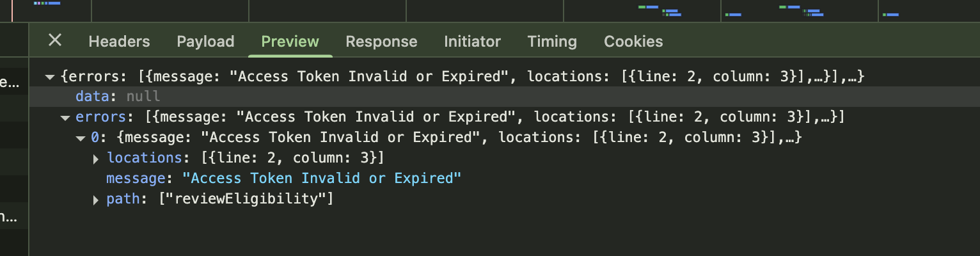The image size is (980, 256).
Task: View the Timing tab
Action: click(x=552, y=42)
